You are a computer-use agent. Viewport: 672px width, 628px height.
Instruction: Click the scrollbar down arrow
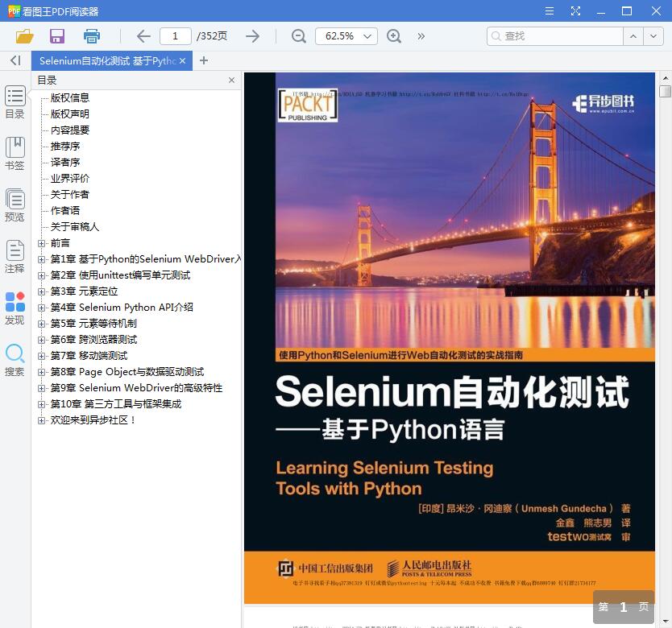[665, 621]
